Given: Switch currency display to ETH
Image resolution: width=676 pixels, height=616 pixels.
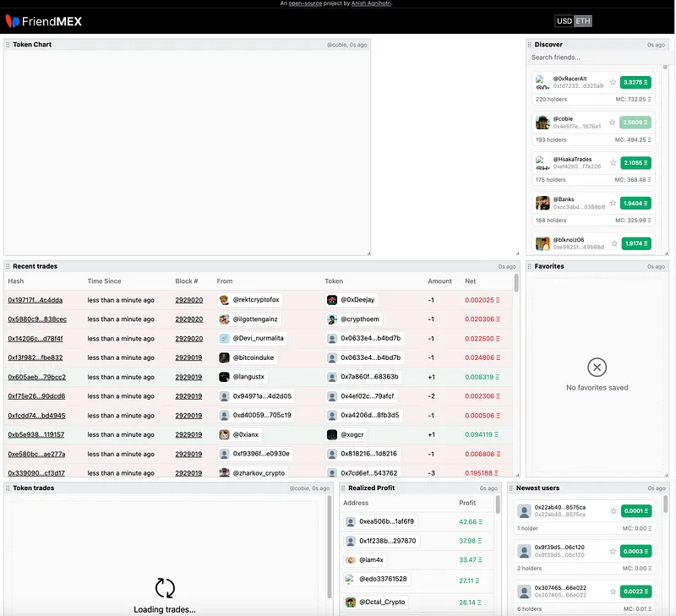Looking at the screenshot, I should tap(583, 21).
